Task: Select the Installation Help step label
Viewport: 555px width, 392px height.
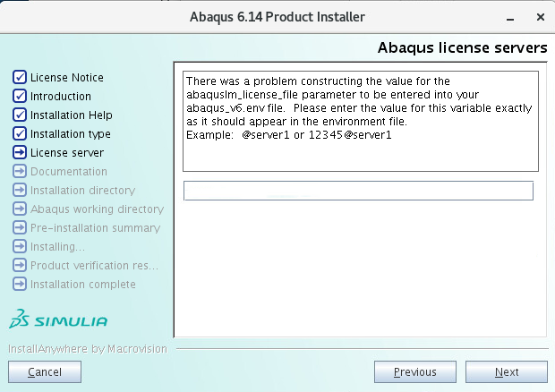Action: (x=71, y=115)
